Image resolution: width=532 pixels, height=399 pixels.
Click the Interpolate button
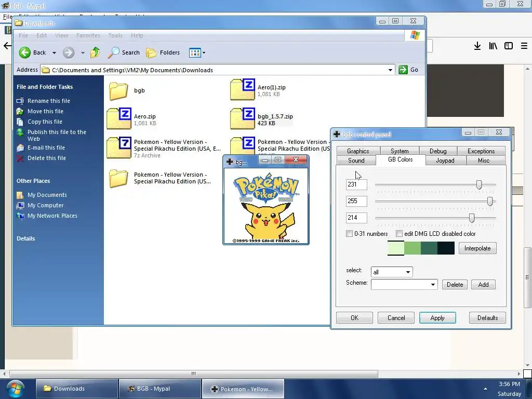(477, 248)
